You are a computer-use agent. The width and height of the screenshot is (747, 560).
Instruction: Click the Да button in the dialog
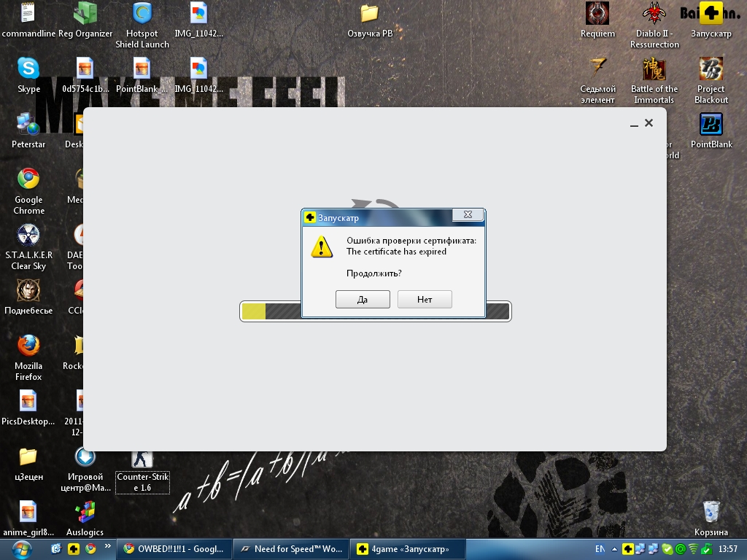click(x=363, y=300)
